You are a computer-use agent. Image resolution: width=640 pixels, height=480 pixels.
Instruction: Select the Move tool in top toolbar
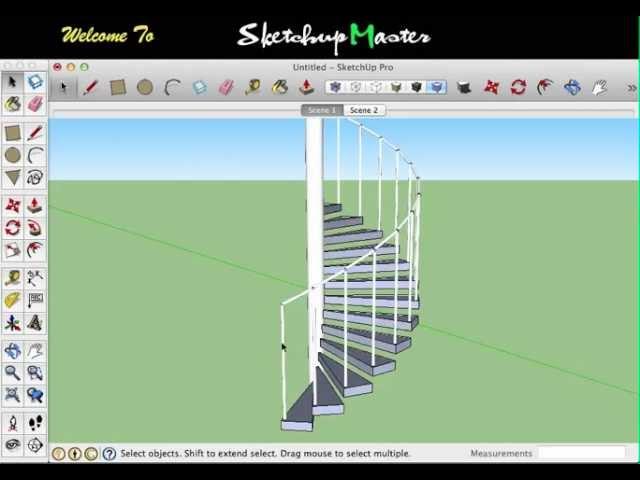[x=491, y=87]
